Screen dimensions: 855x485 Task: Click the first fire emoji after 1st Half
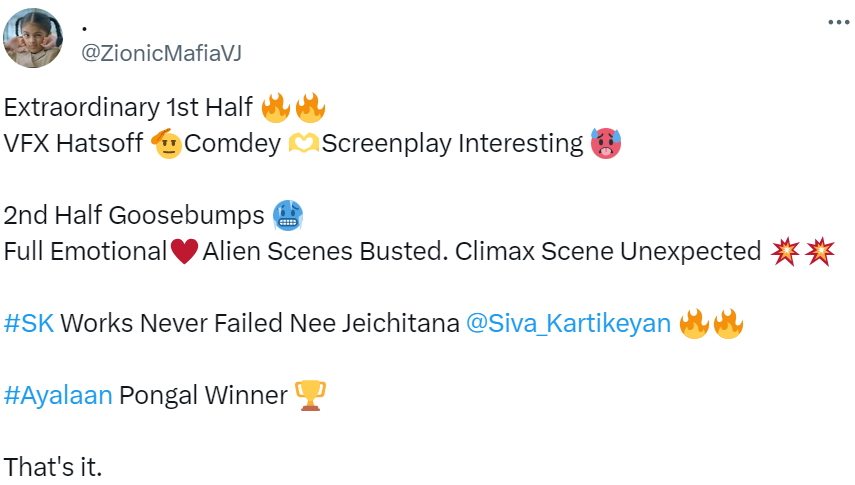pos(275,107)
